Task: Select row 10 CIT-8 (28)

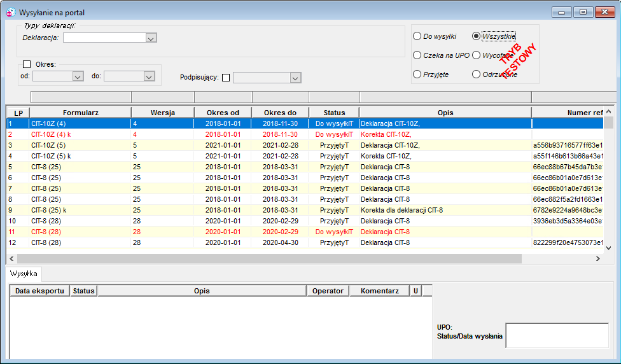Action: pyautogui.click(x=305, y=221)
